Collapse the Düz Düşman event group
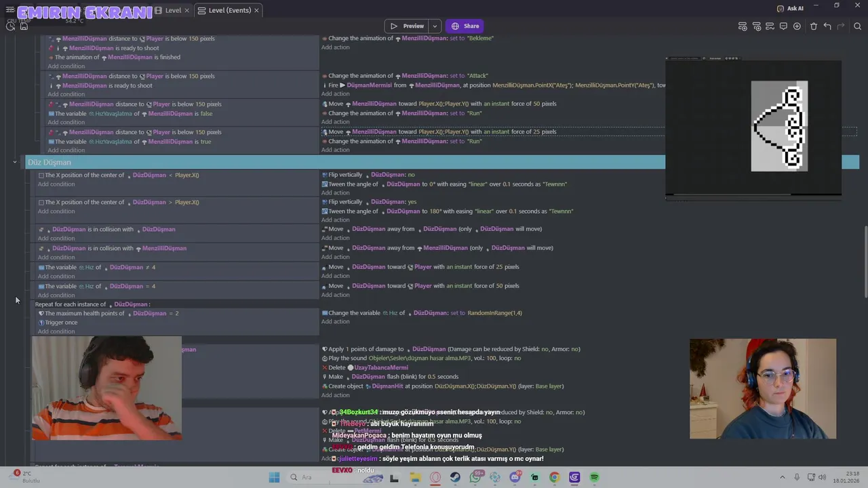The width and height of the screenshot is (868, 488). 14,162
